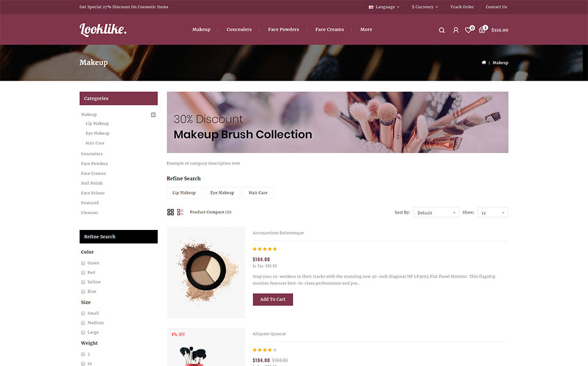The image size is (588, 366).
Task: Open the user account icon
Action: click(x=456, y=30)
